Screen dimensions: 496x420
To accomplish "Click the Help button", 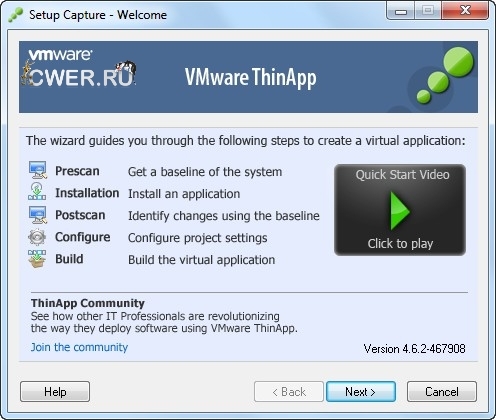I will [x=55, y=392].
